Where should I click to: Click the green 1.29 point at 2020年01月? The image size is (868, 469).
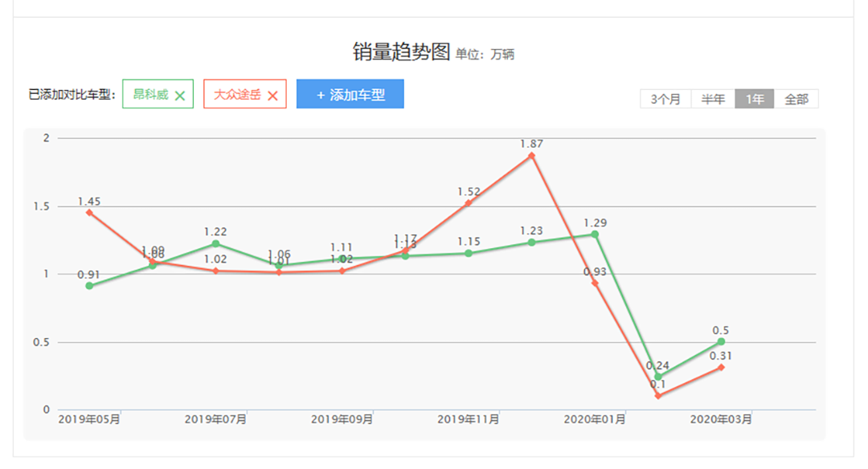tap(595, 234)
